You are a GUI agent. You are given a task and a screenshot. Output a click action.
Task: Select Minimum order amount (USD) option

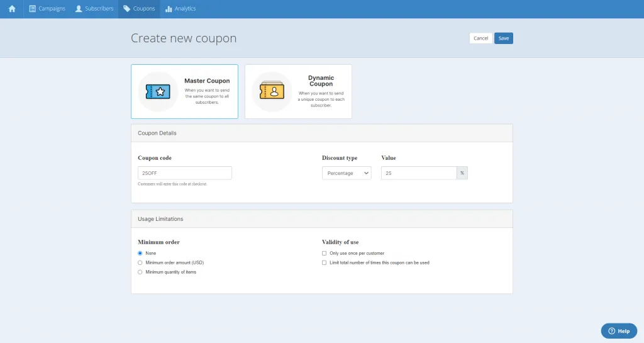pyautogui.click(x=140, y=263)
